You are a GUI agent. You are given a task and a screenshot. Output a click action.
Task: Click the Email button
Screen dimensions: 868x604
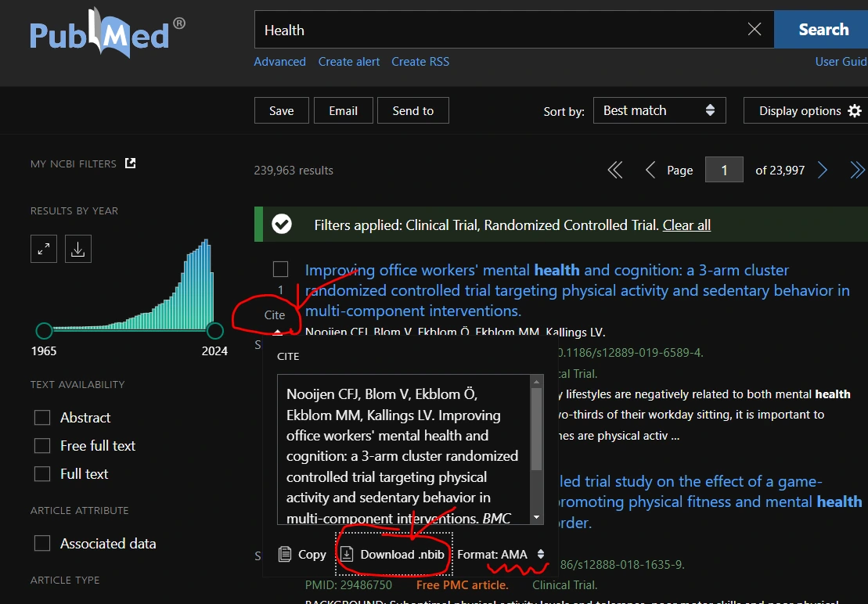[x=344, y=110]
